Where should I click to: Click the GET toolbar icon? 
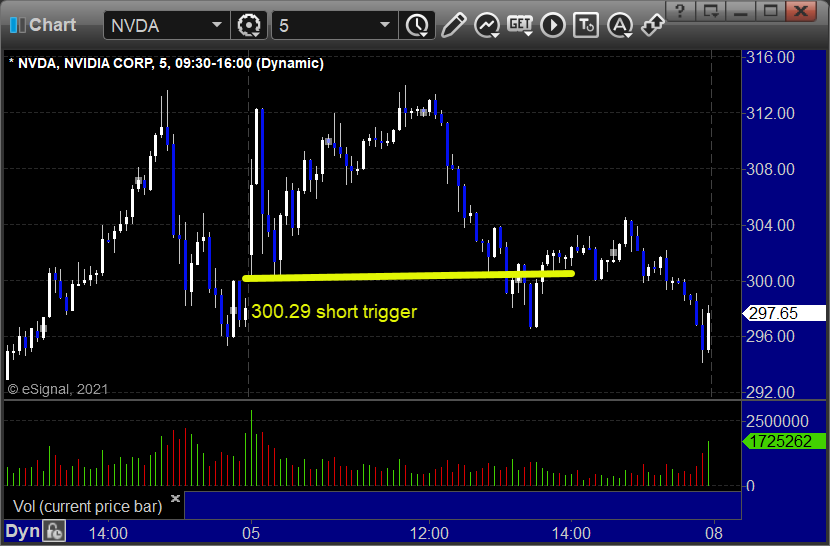[520, 25]
